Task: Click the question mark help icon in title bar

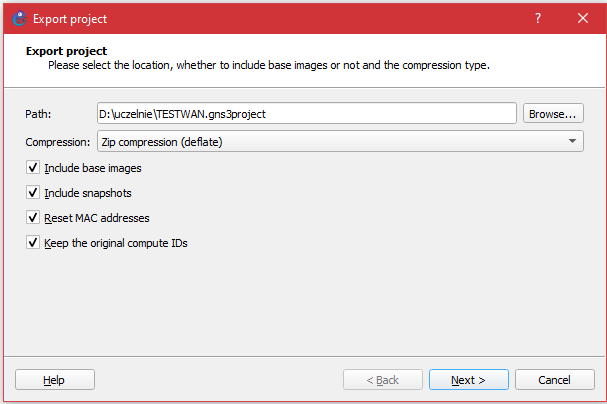Action: pos(537,18)
